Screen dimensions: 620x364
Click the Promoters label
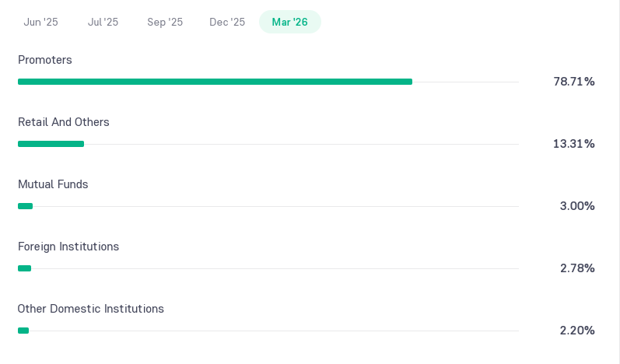tap(45, 60)
